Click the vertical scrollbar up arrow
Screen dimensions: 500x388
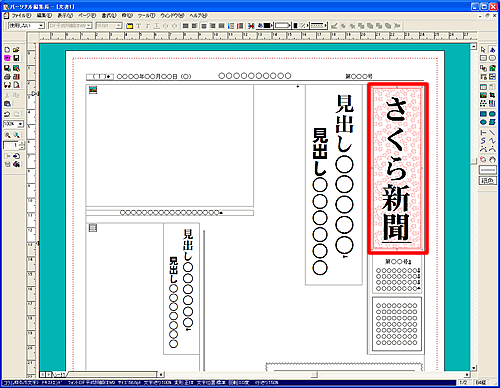474,47
